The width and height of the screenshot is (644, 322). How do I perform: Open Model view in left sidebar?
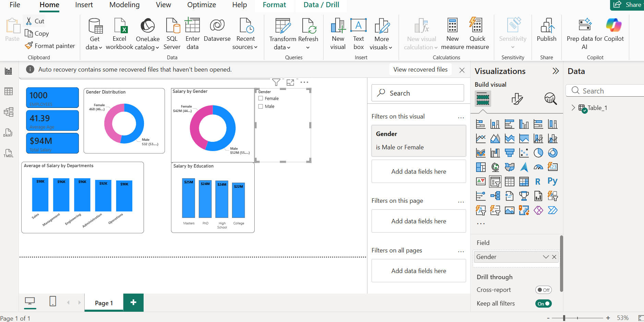[9, 112]
